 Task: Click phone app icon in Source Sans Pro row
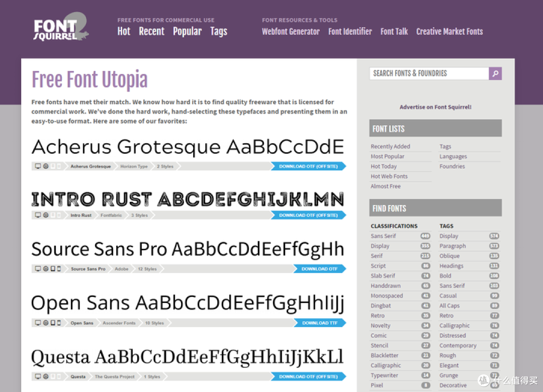pos(59,269)
